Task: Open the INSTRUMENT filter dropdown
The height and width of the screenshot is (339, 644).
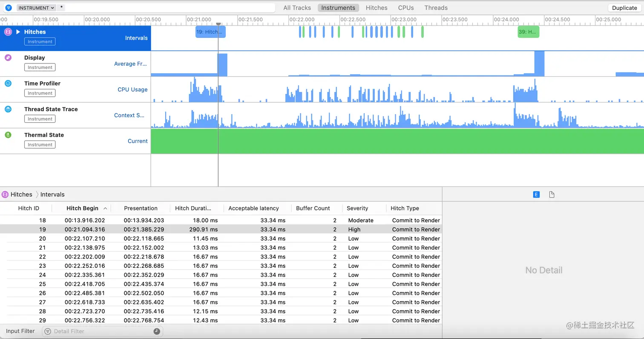Action: click(37, 8)
